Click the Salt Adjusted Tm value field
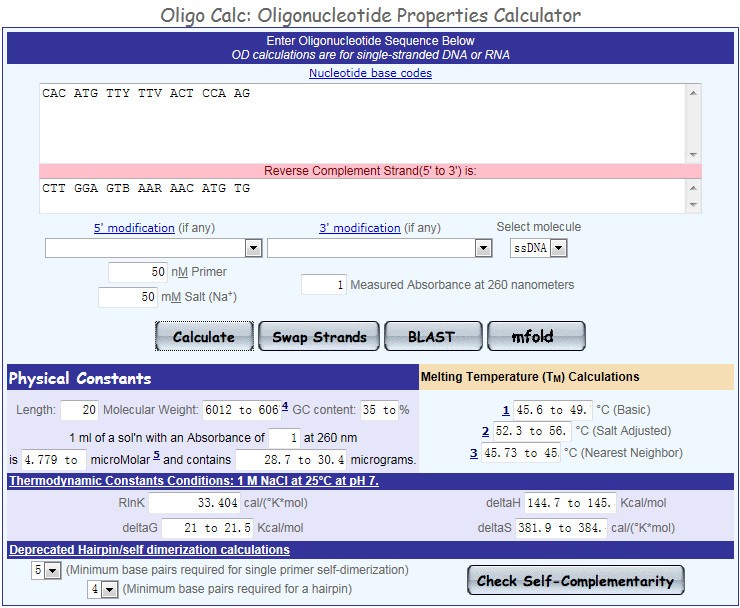Screen dimensions: 740x608 tap(532, 431)
